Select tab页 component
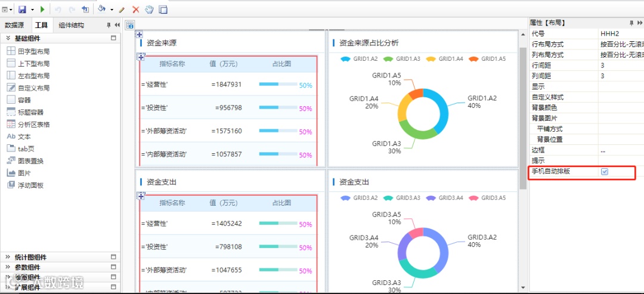 coord(20,148)
